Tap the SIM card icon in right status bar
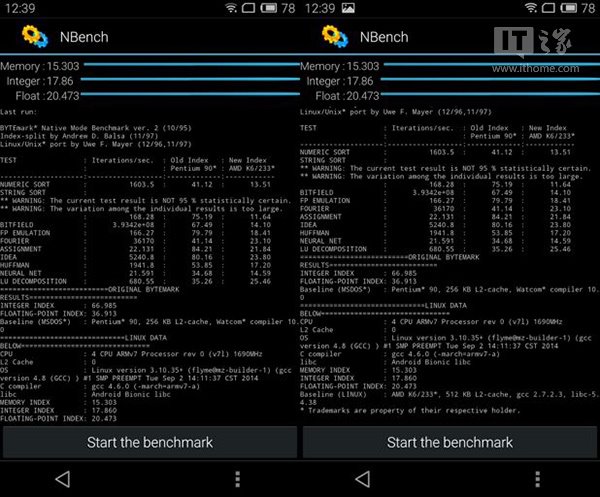600x497 pixels. tap(548, 8)
